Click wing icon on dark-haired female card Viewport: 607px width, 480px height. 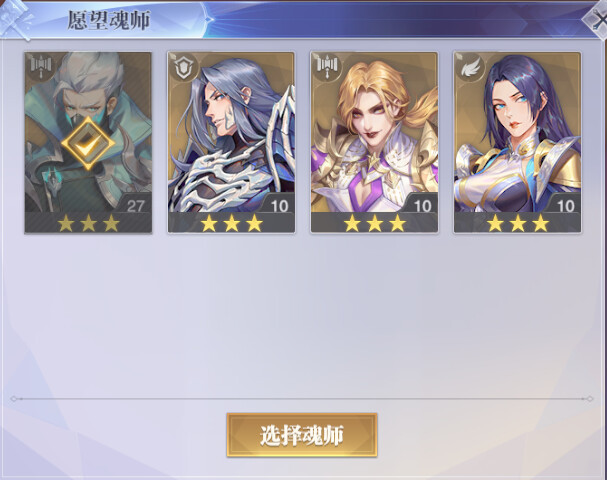tap(470, 67)
